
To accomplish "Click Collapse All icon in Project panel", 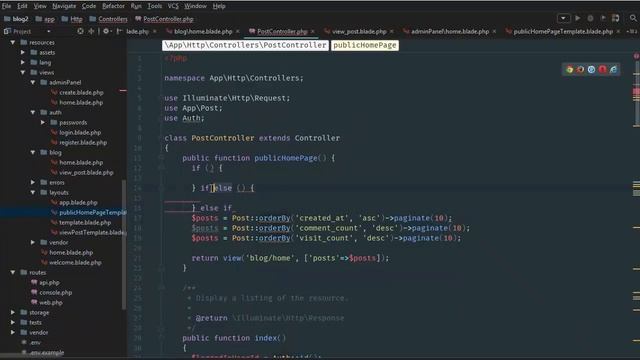I will [91, 31].
